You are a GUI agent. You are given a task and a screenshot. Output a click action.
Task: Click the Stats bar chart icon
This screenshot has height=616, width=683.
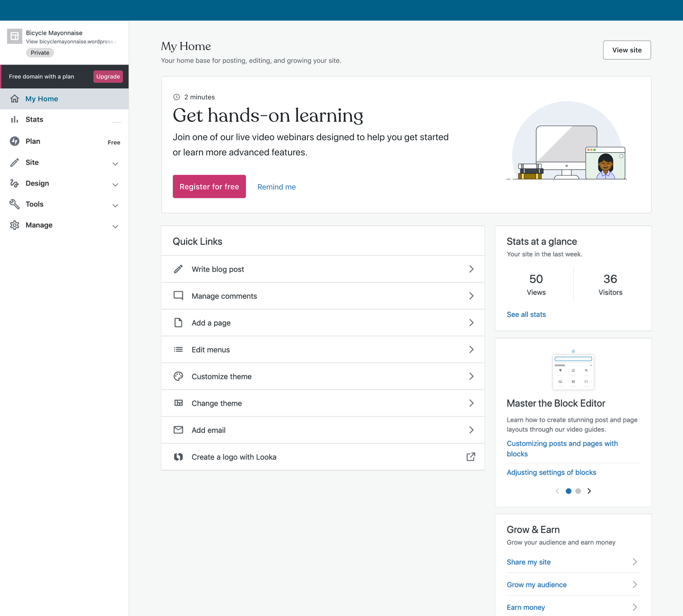(x=14, y=119)
